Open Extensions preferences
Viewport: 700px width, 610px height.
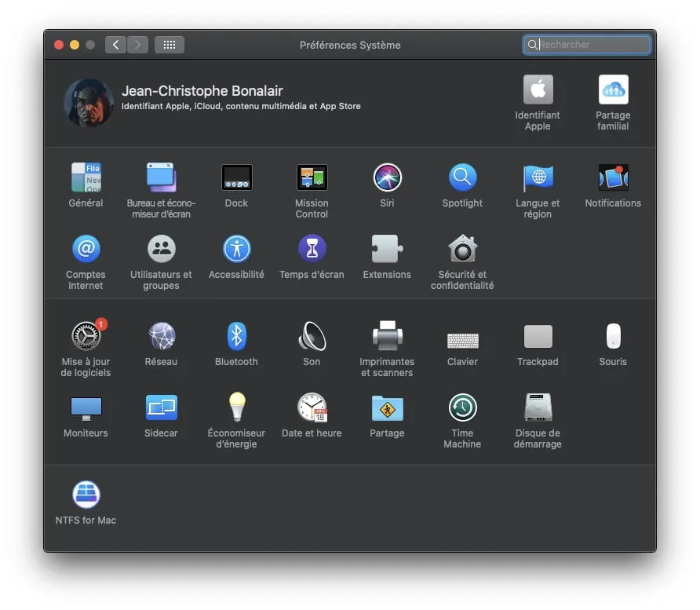click(x=387, y=249)
